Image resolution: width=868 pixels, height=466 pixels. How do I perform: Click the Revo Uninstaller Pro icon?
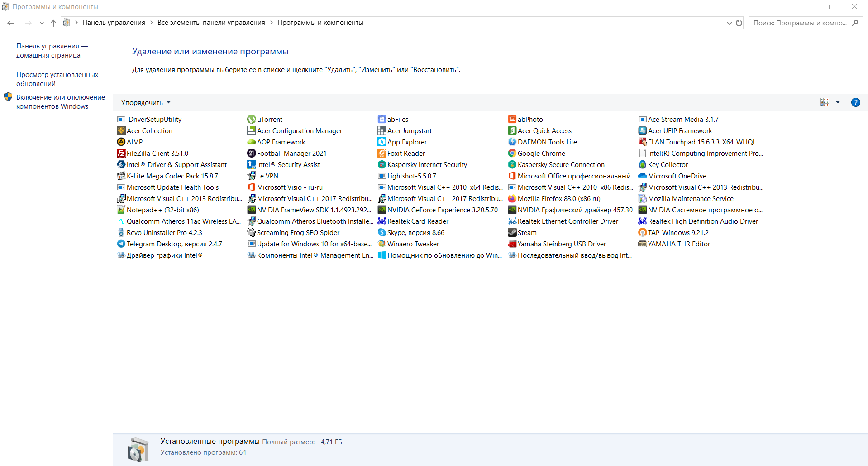pos(121,233)
